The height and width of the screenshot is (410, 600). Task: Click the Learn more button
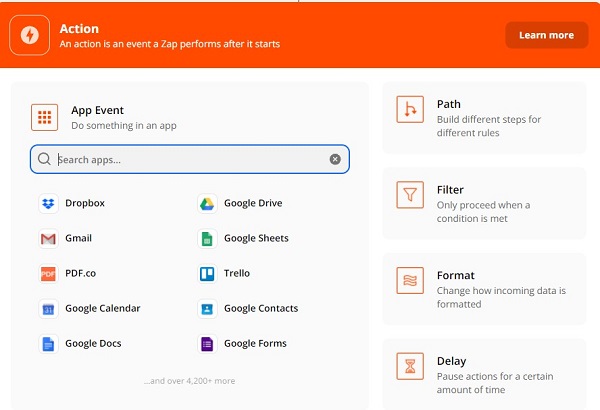[546, 35]
